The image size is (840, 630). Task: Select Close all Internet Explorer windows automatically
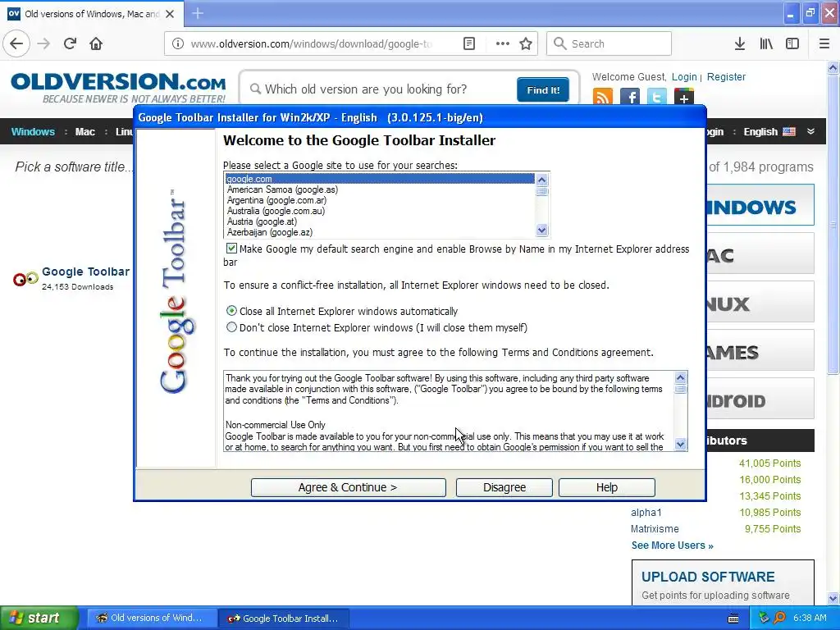[231, 311]
